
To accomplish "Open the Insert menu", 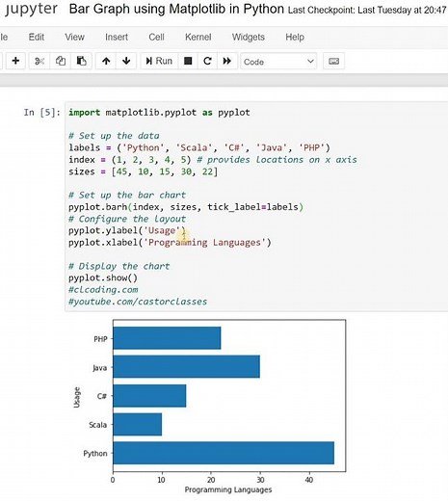I will coord(117,37).
